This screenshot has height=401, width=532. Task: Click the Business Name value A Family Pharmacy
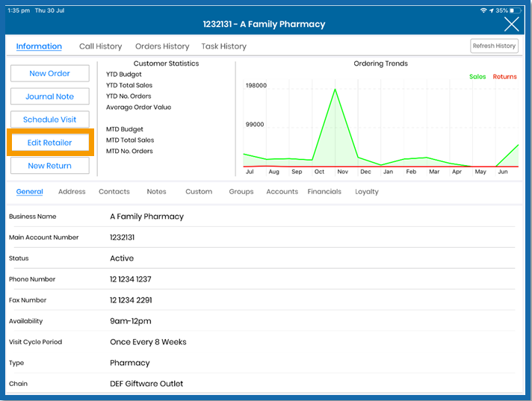147,217
